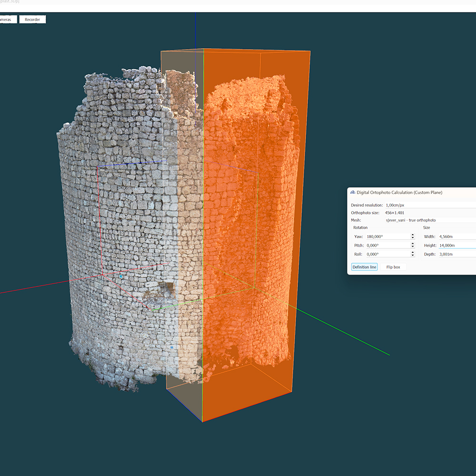The height and width of the screenshot is (476, 476).
Task: Click the Desired resolution input field
Action: (x=430, y=205)
